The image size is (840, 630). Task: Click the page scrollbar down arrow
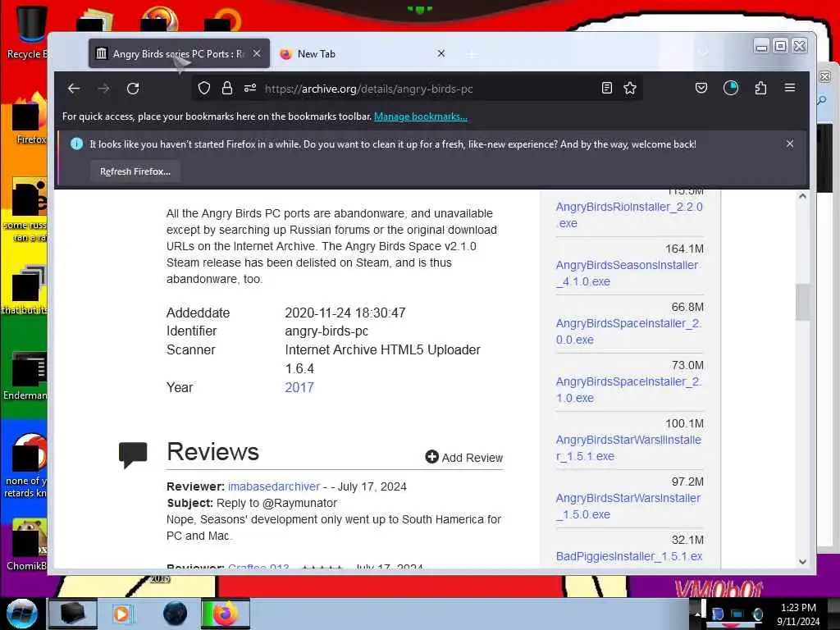click(x=802, y=561)
